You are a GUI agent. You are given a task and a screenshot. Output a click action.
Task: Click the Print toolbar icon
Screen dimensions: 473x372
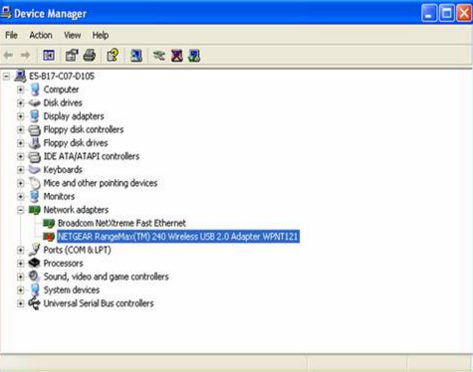click(x=89, y=55)
